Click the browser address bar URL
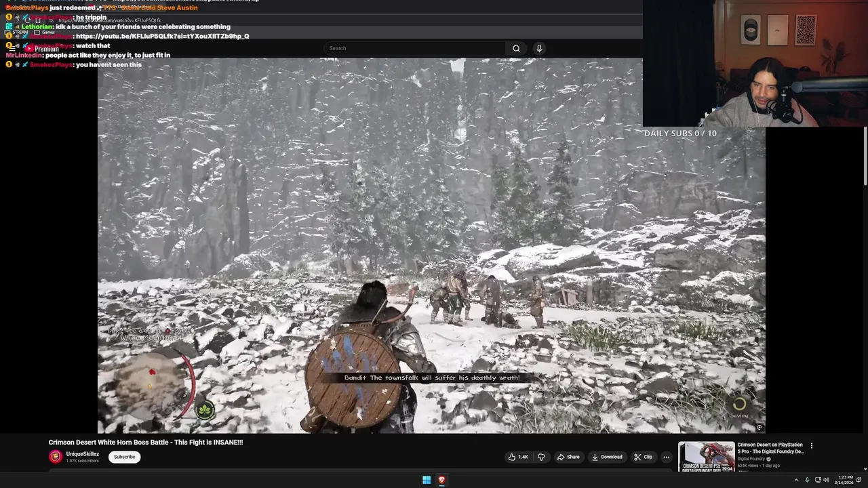The image size is (868, 488). pyautogui.click(x=108, y=20)
